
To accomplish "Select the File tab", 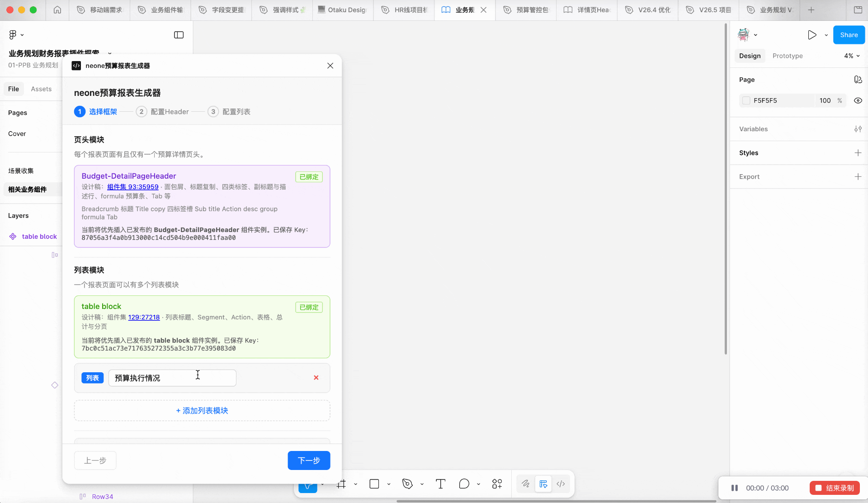I will coord(14,89).
